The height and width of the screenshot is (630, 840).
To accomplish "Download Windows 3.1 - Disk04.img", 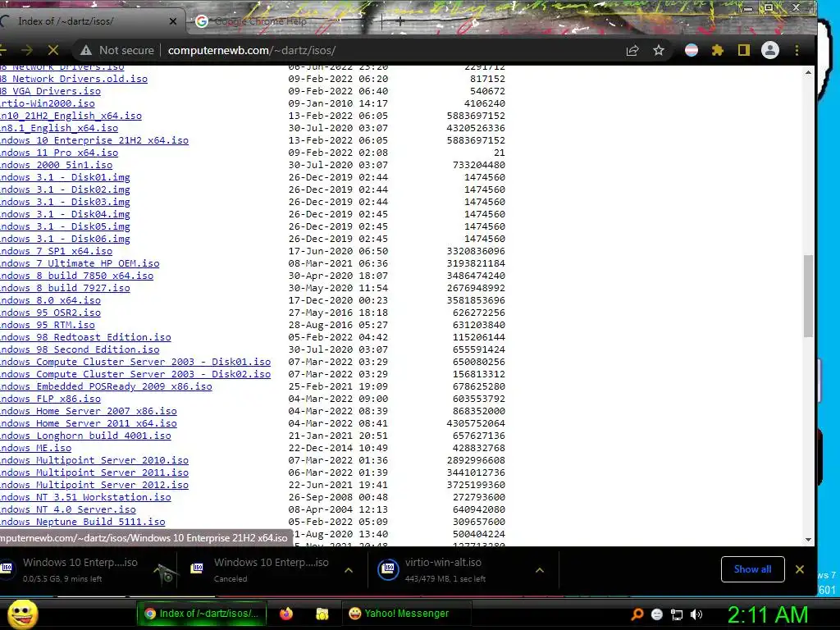I will (65, 214).
